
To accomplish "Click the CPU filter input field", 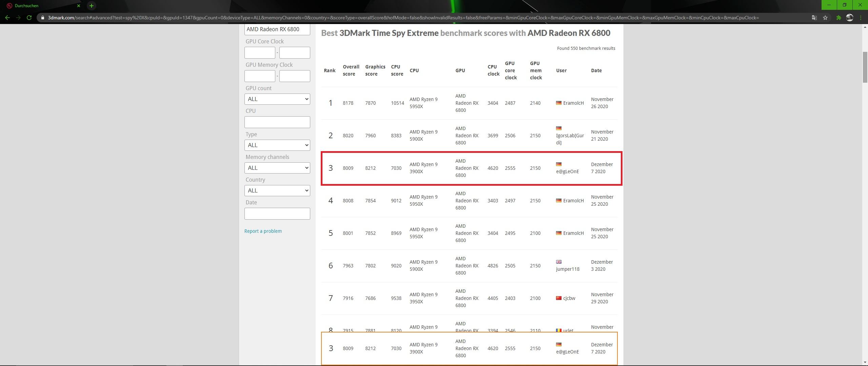I will 277,122.
